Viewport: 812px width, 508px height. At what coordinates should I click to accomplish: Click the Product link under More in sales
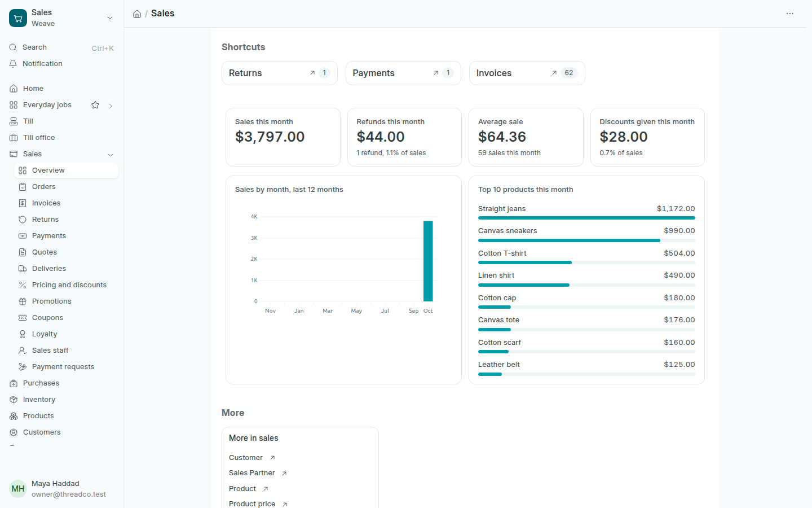(x=242, y=489)
